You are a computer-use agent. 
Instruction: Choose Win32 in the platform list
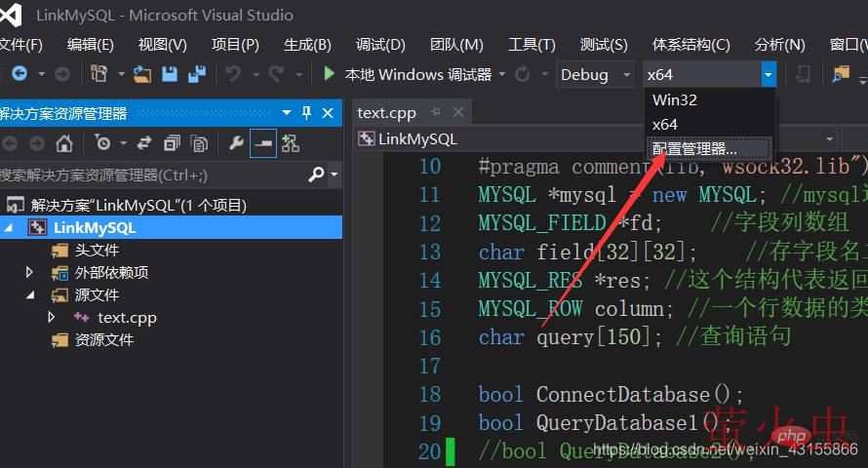click(675, 99)
